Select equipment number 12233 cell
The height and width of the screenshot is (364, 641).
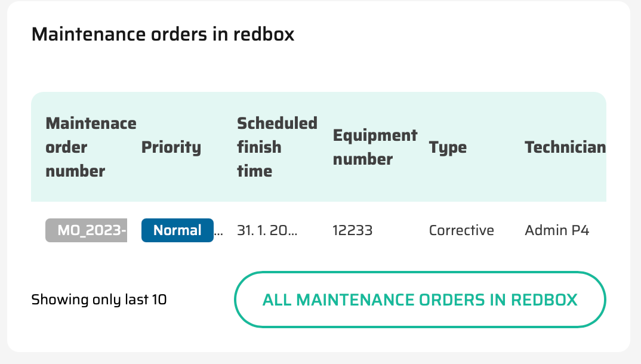[352, 230]
